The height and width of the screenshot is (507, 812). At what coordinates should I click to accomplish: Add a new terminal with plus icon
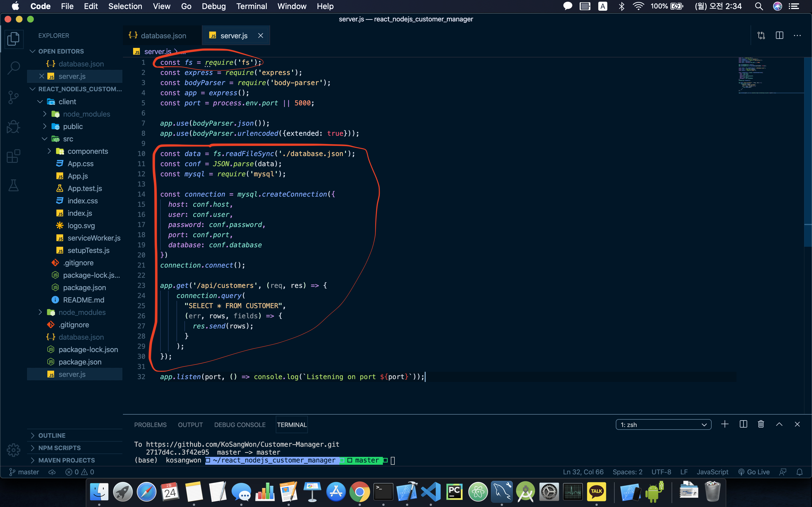click(x=724, y=424)
